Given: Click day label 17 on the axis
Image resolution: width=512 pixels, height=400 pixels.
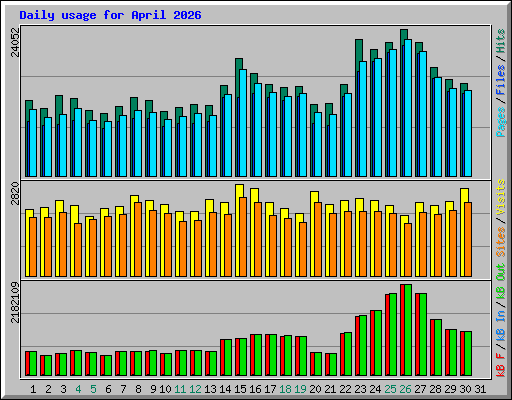Looking at the screenshot, I should point(270,389).
